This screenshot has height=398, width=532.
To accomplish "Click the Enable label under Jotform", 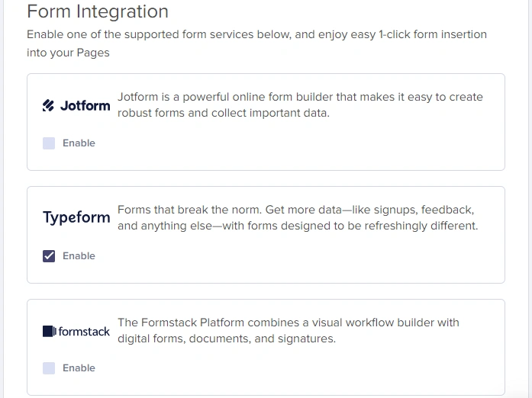I will (79, 143).
